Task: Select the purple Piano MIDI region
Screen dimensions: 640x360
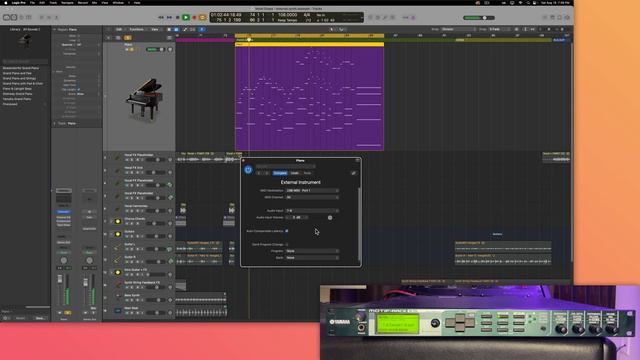Action: [309, 98]
